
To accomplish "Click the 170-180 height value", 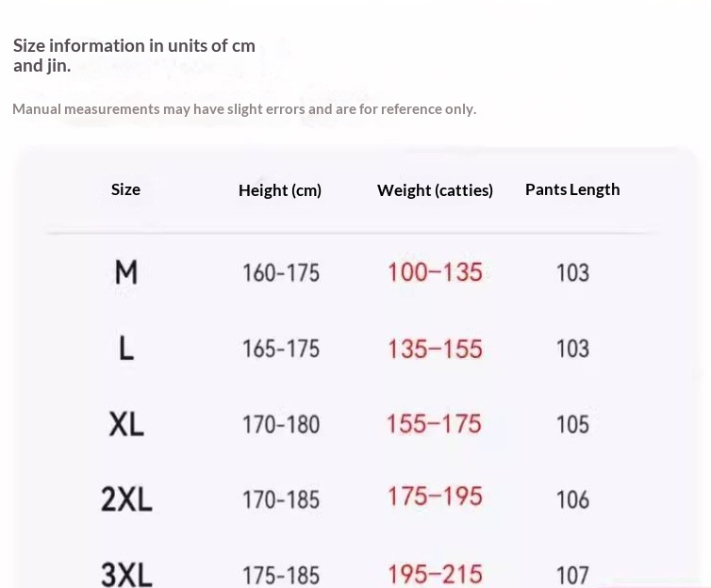I will [x=281, y=424].
